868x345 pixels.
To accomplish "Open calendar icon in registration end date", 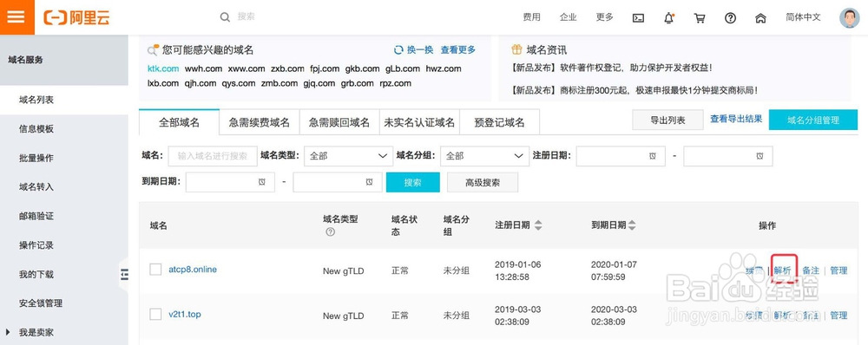I will click(x=760, y=156).
